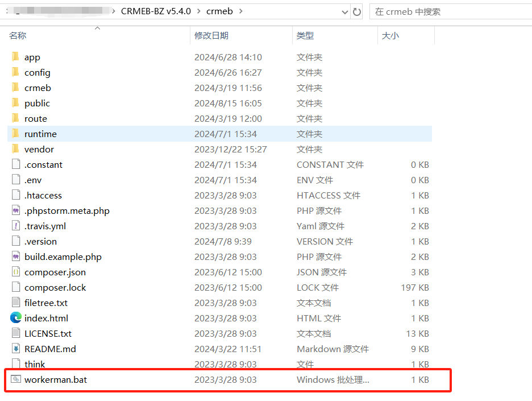Go to CRMEB-BZ v5.4.0 breadcrumb folder

click(x=156, y=11)
